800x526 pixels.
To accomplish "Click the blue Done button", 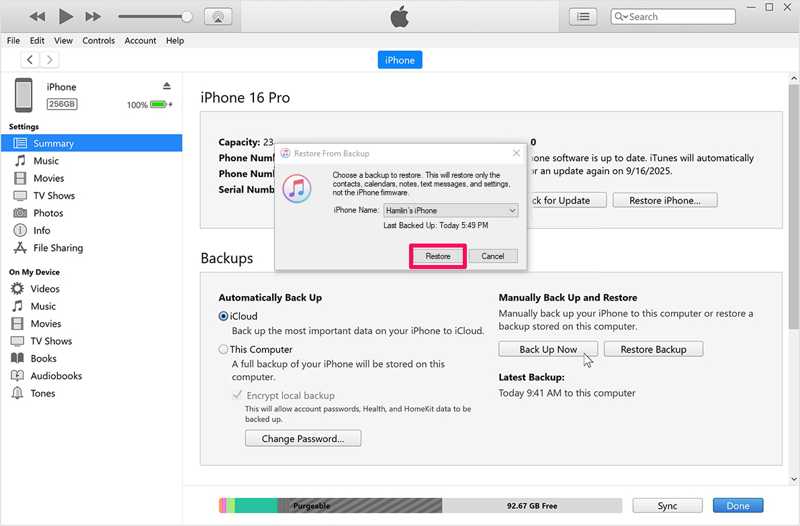I will click(x=738, y=506).
